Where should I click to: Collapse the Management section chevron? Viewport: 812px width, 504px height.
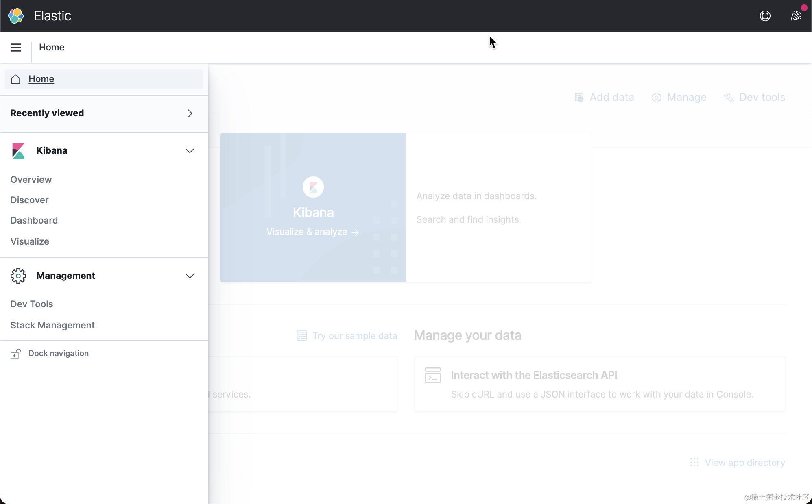tap(190, 276)
